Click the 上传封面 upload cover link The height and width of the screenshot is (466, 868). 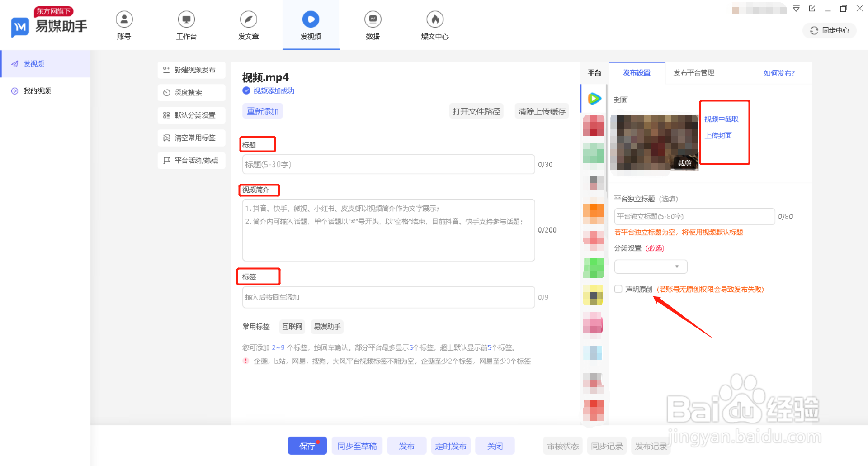point(717,135)
